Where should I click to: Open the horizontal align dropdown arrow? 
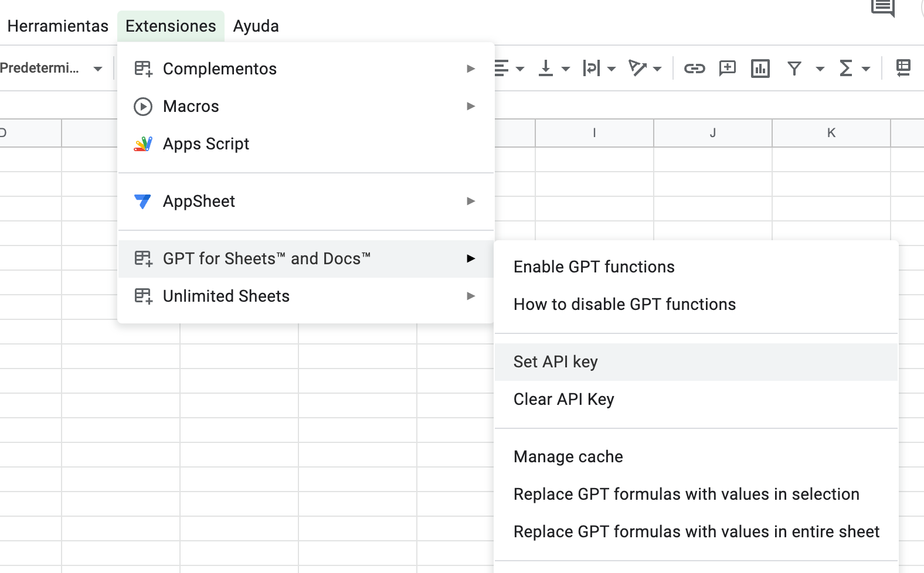pyautogui.click(x=519, y=69)
